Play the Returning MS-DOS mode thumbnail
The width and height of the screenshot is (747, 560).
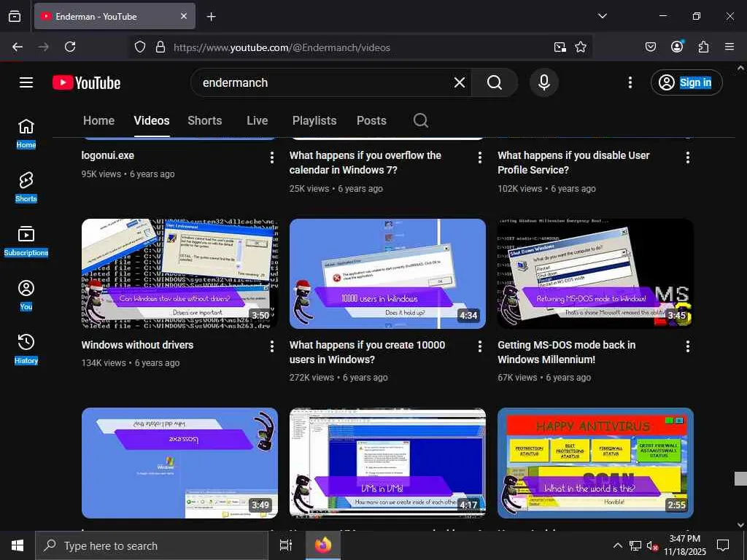point(595,274)
